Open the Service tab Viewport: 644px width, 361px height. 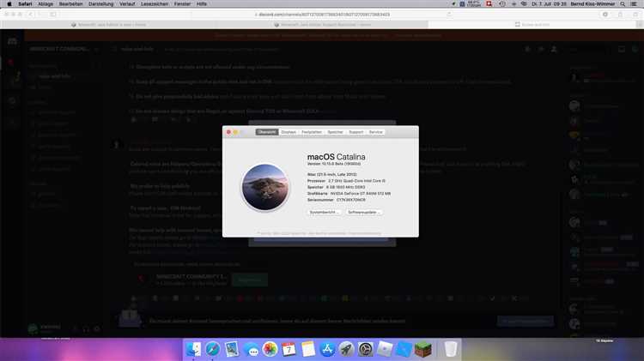point(375,132)
